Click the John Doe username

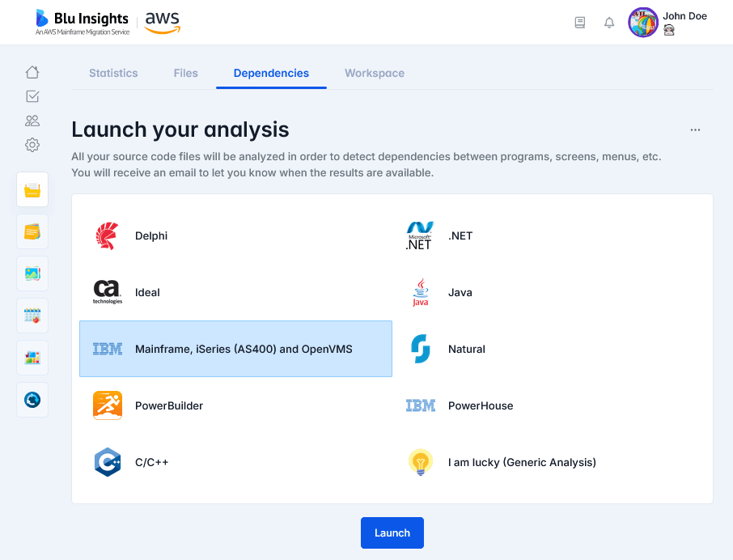[684, 16]
